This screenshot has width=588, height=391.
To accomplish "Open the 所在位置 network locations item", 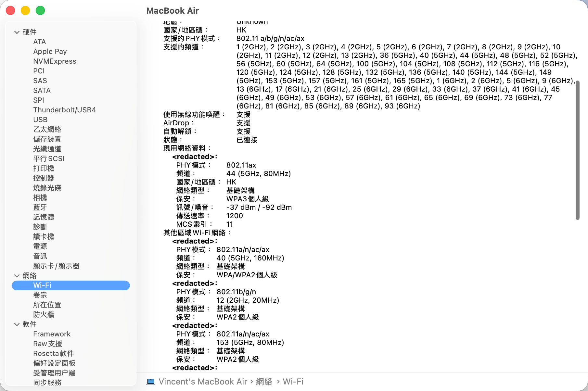I will [47, 305].
